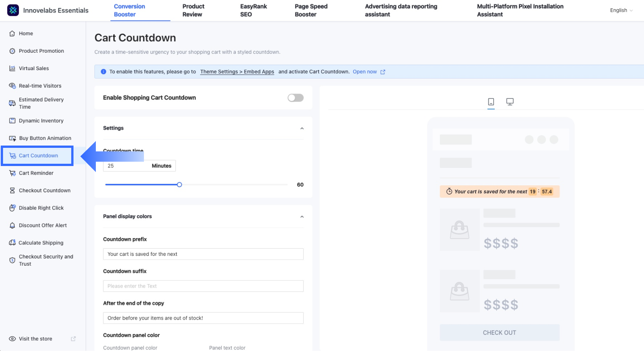Click the Countdown suffix text field
The width and height of the screenshot is (644, 351).
tap(203, 286)
